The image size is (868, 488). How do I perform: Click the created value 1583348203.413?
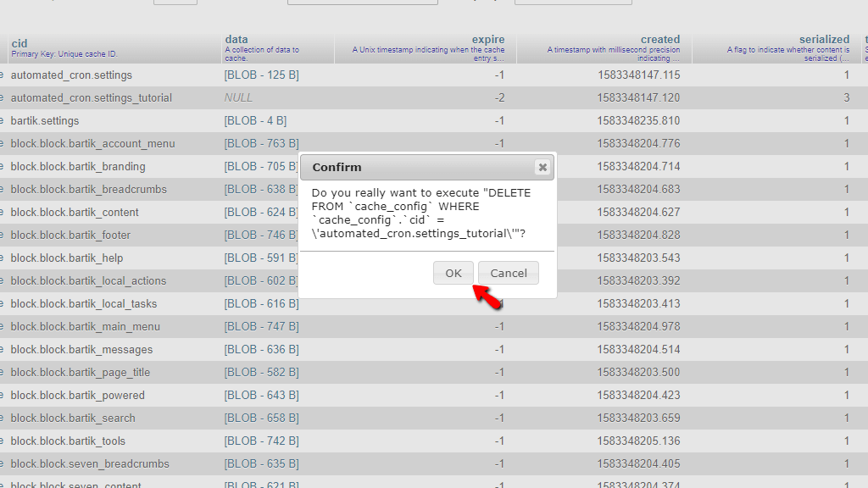[639, 304]
